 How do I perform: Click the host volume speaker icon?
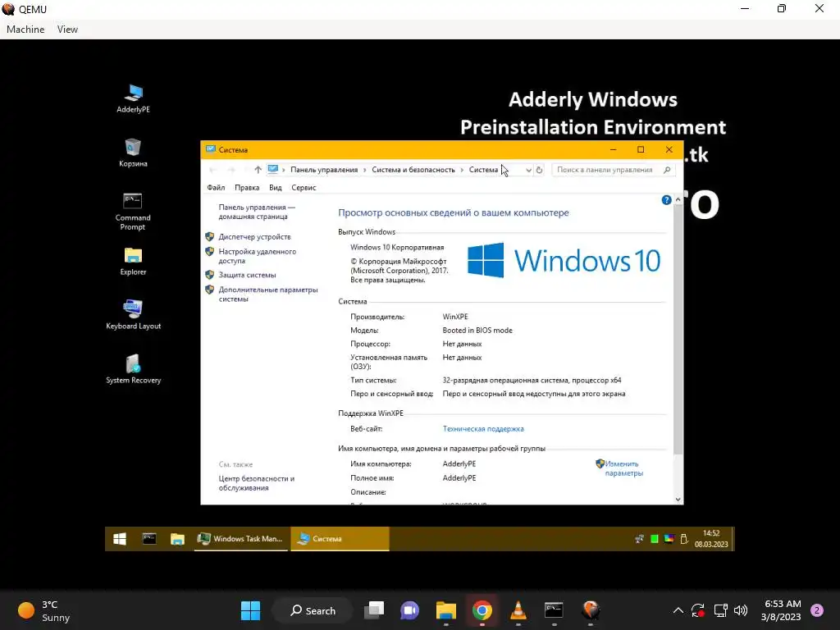pyautogui.click(x=741, y=610)
